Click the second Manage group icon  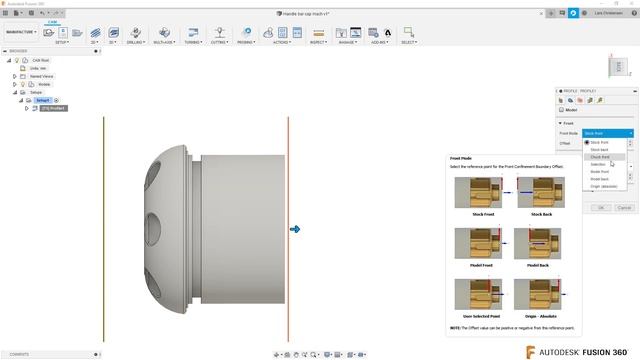[x=356, y=32]
